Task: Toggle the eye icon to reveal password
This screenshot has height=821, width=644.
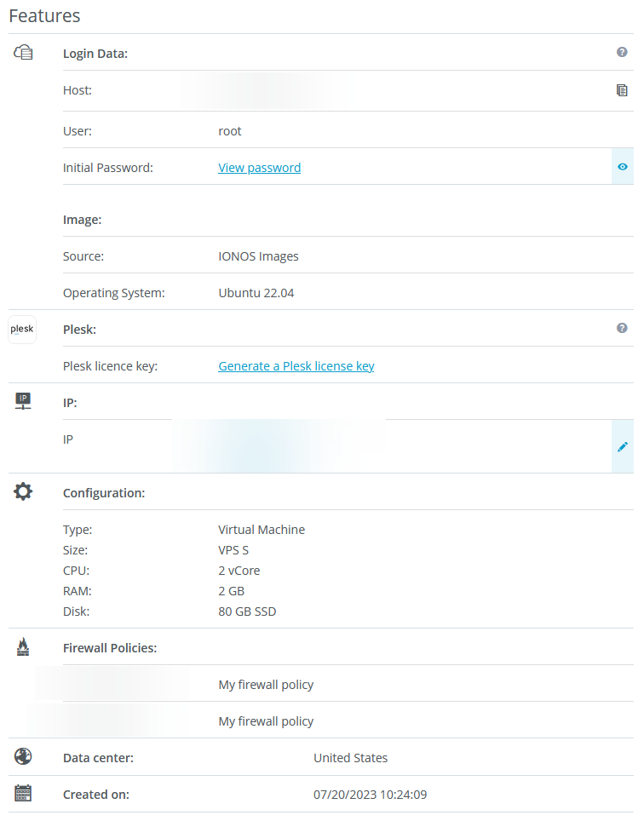Action: coord(622,167)
